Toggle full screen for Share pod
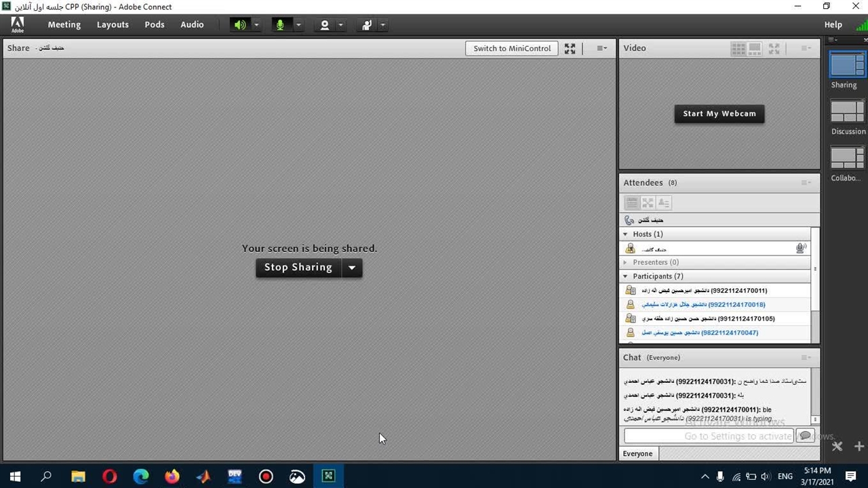The image size is (868, 488). click(x=570, y=48)
